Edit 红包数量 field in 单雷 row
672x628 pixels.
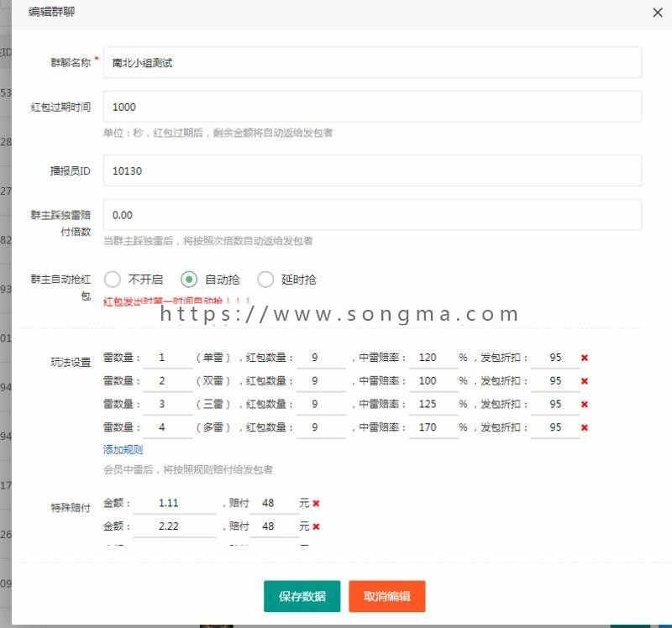coord(321,358)
